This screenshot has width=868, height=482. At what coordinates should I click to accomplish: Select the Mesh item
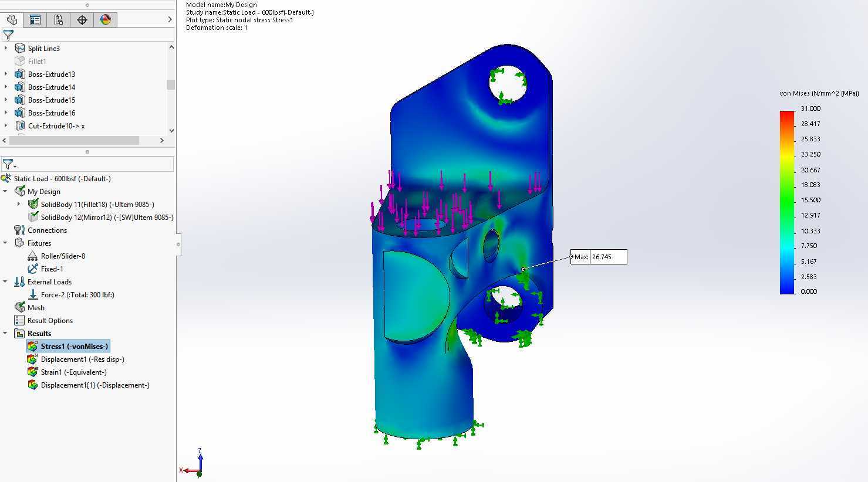click(x=30, y=307)
